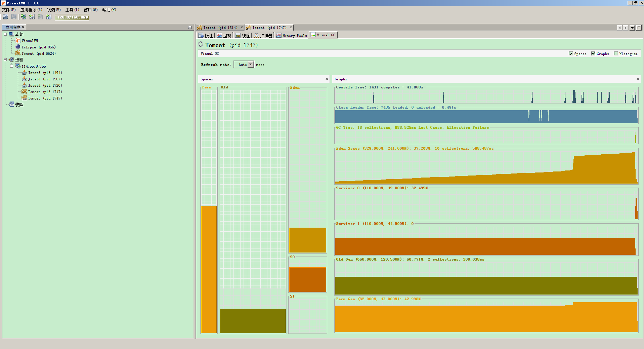Enable the Histogram checkbox
644x349 pixels.
[x=616, y=53]
